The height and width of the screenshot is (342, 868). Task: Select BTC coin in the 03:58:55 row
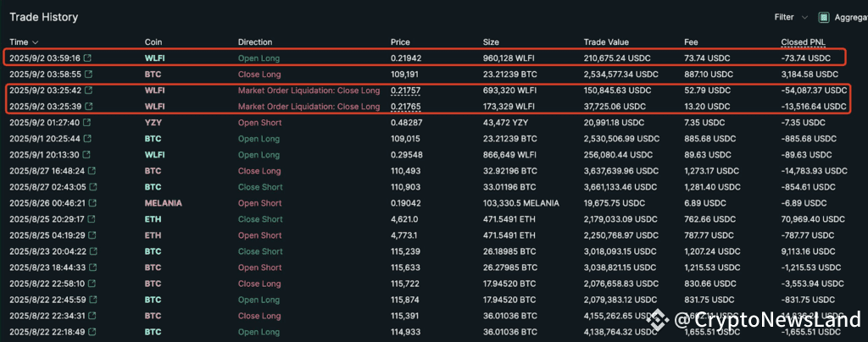click(x=153, y=74)
